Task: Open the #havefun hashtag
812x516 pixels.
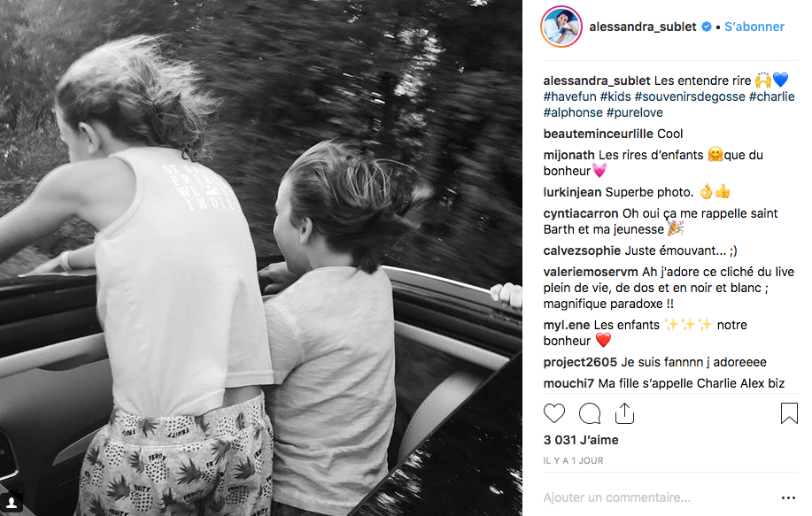Action: pyautogui.click(x=569, y=96)
